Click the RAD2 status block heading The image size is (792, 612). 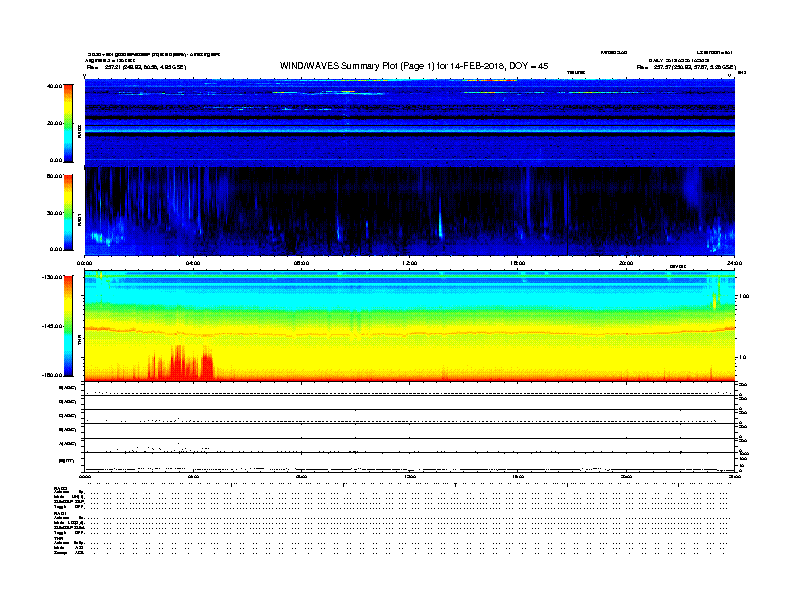pos(60,487)
